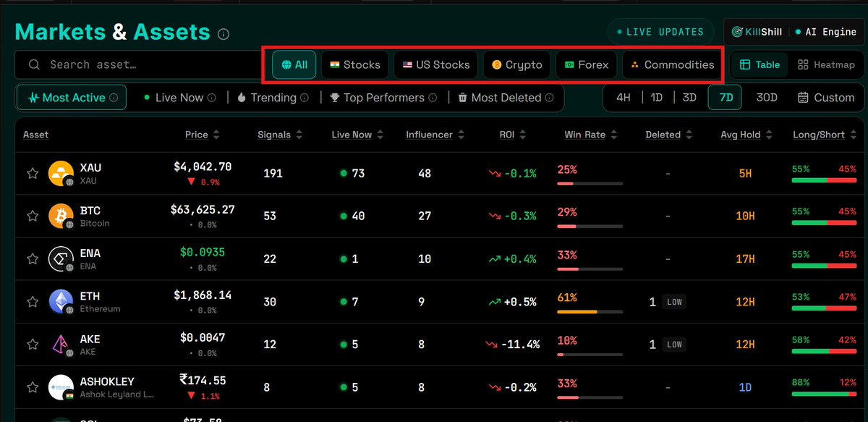Click the Ethereum logo icon
The width and height of the screenshot is (868, 422).
click(61, 301)
